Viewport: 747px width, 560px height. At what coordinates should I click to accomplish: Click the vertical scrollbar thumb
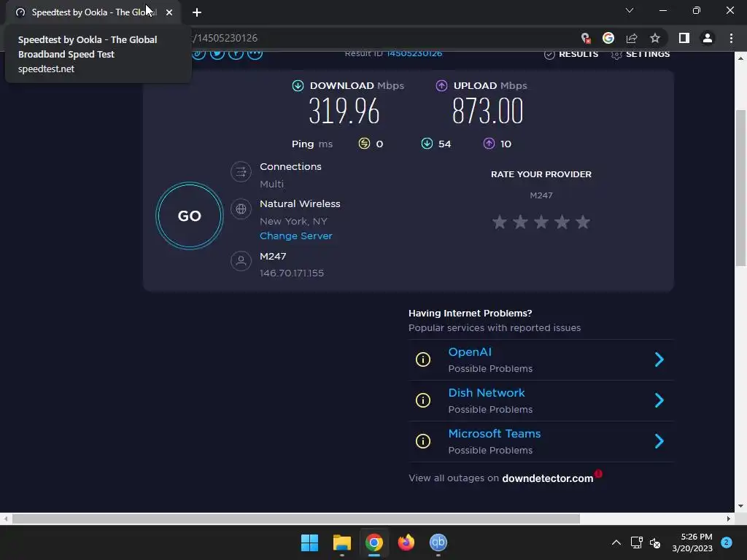pyautogui.click(x=740, y=187)
